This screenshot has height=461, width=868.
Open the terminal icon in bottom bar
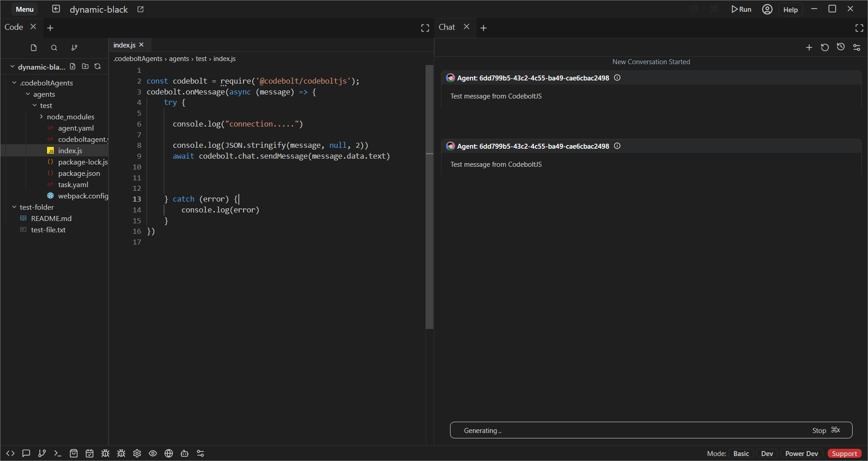[57, 453]
